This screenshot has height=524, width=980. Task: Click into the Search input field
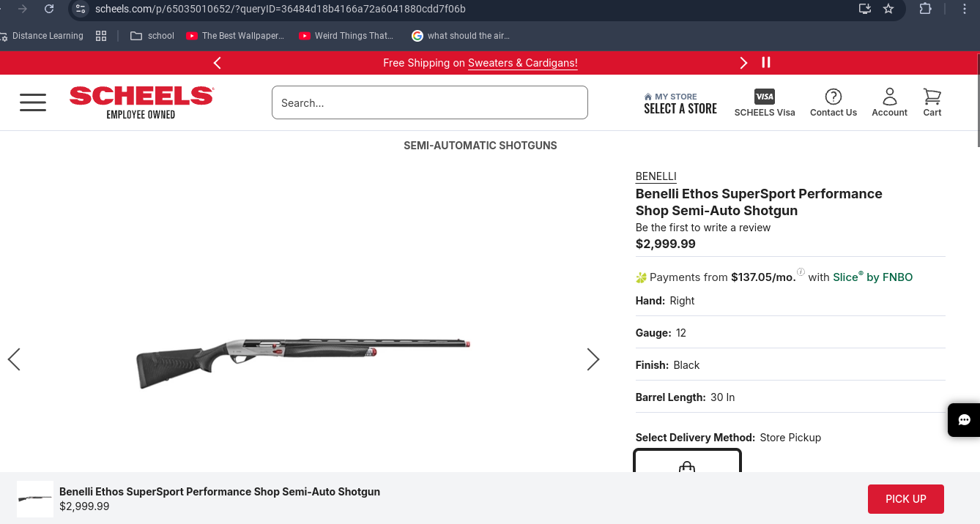tap(429, 103)
